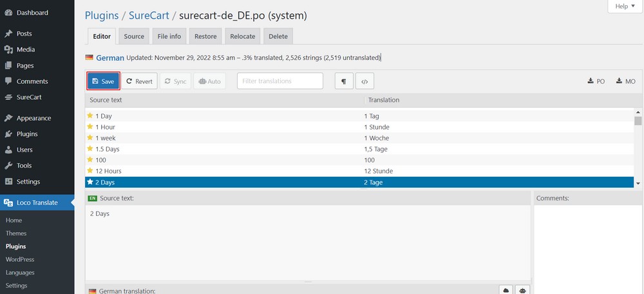Follow the Plugins breadcrumb link
The width and height of the screenshot is (644, 294).
[102, 15]
